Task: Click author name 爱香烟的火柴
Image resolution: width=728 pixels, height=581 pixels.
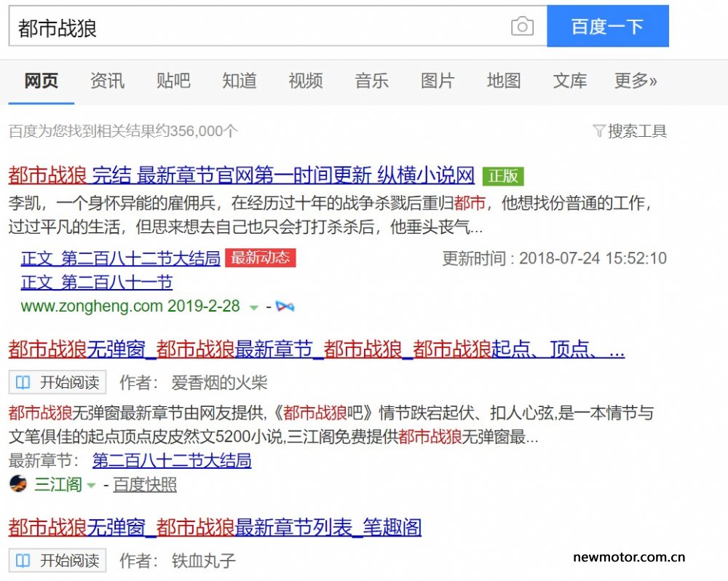Action: click(x=219, y=383)
